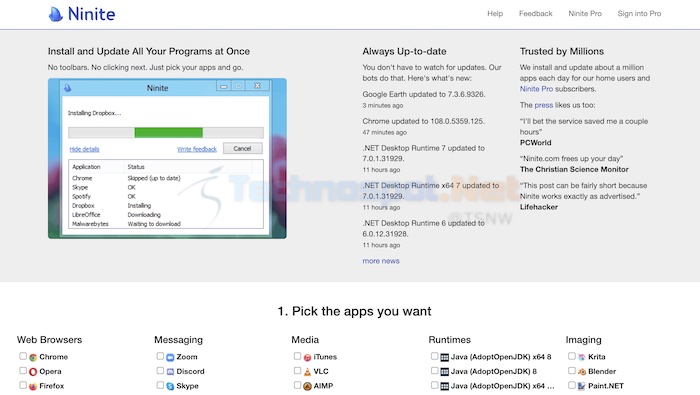Click the VLC cone icon
The image size is (700, 395).
pyautogui.click(x=307, y=371)
